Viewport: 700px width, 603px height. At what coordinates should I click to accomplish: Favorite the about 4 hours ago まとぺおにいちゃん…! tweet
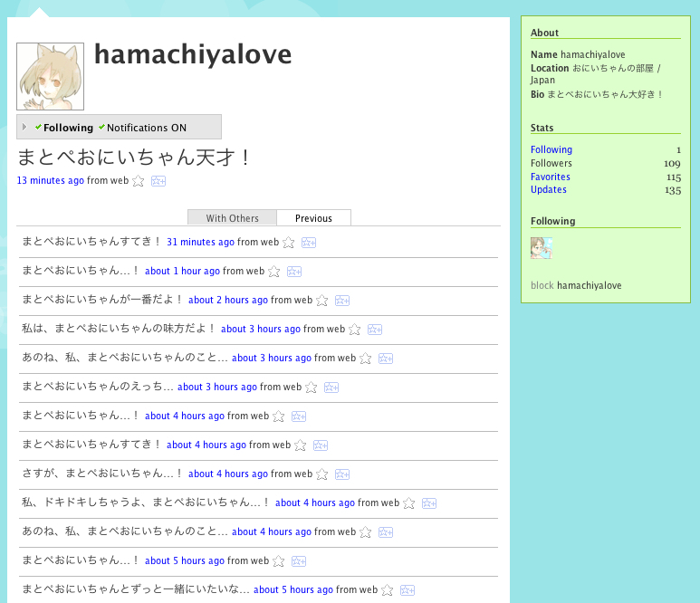(x=279, y=416)
